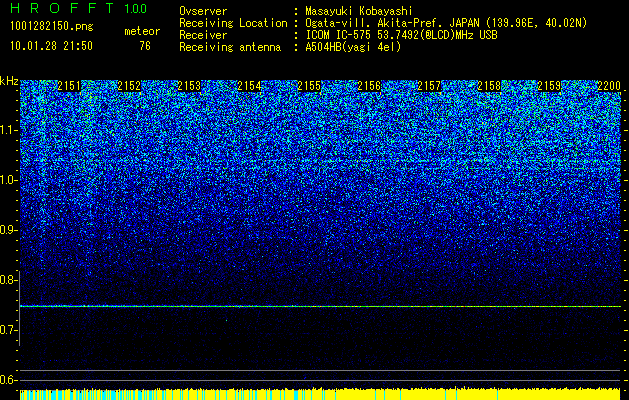Click the 2158 time marker
The image size is (629, 400).
(489, 86)
